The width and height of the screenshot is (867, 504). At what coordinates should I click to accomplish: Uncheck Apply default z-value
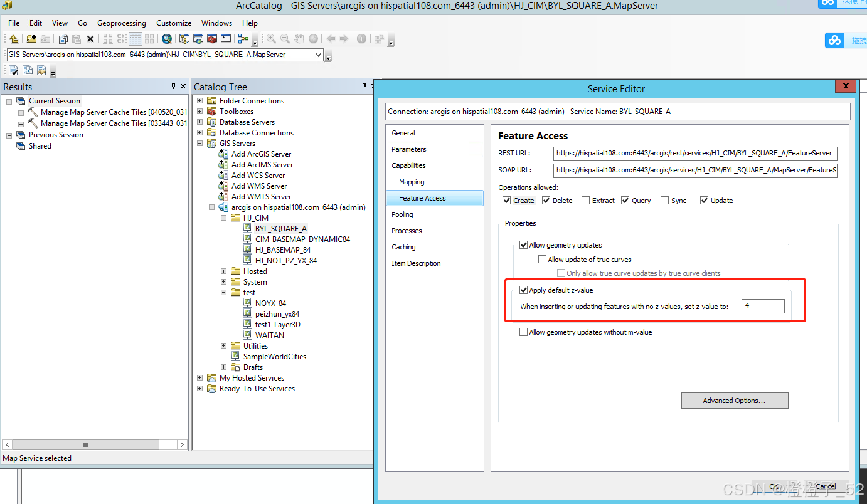pos(523,290)
